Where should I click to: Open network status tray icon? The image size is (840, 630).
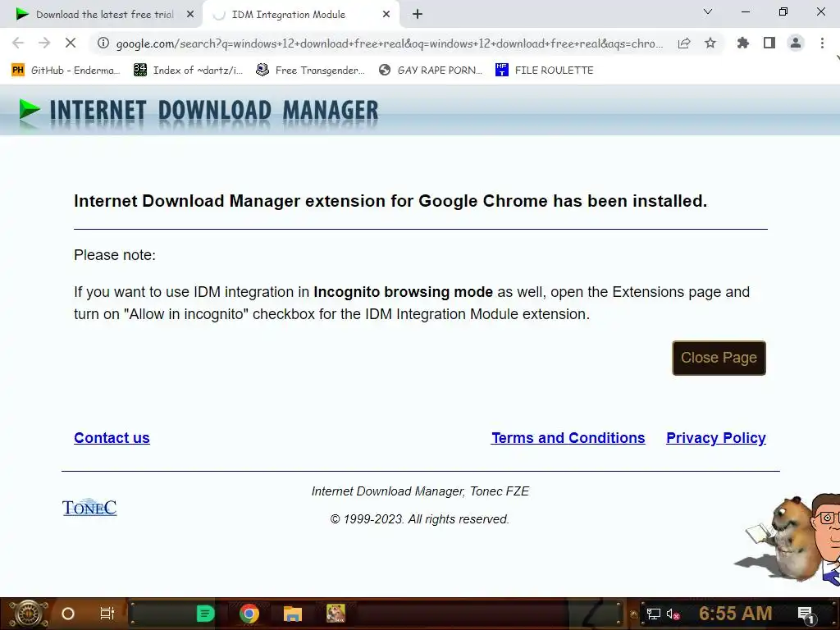point(654,614)
